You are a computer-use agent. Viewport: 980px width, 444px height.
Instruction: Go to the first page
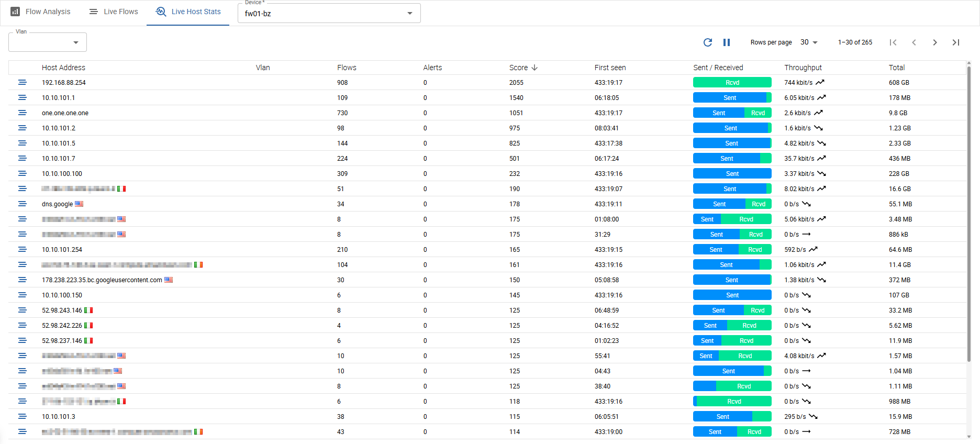[x=893, y=42]
